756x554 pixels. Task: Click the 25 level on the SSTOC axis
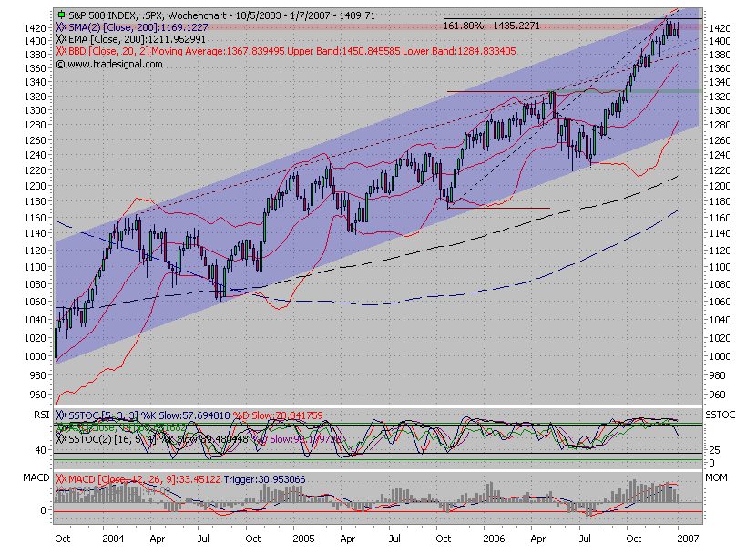[714, 450]
